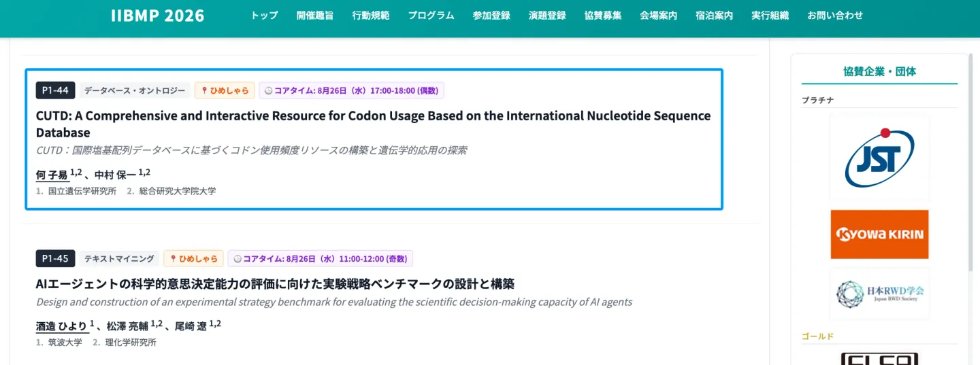Open the 日本RWD学会 sponsor logo
This screenshot has height=365, width=980.
[879, 294]
